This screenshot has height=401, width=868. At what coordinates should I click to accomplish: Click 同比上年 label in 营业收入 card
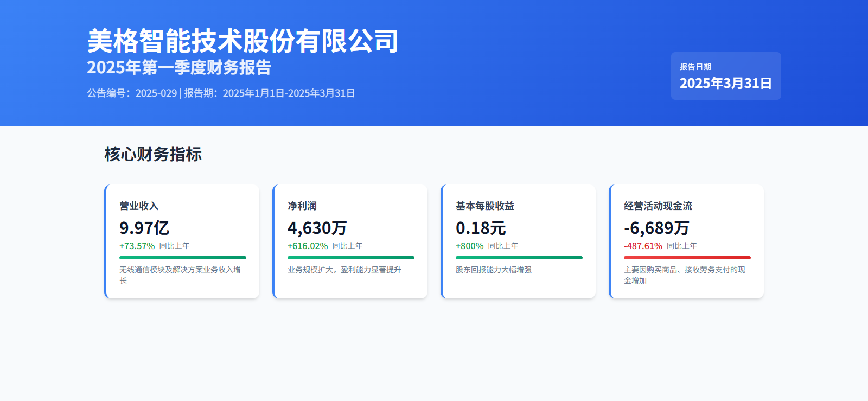(x=174, y=246)
